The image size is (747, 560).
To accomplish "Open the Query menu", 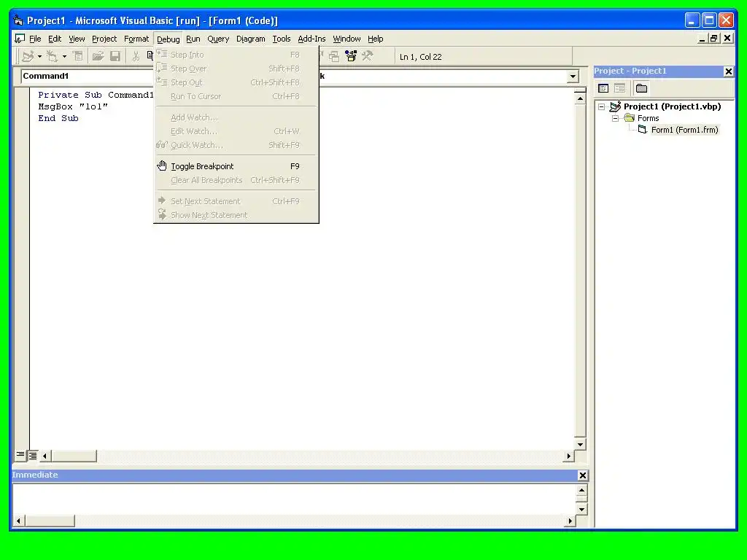I will (218, 39).
